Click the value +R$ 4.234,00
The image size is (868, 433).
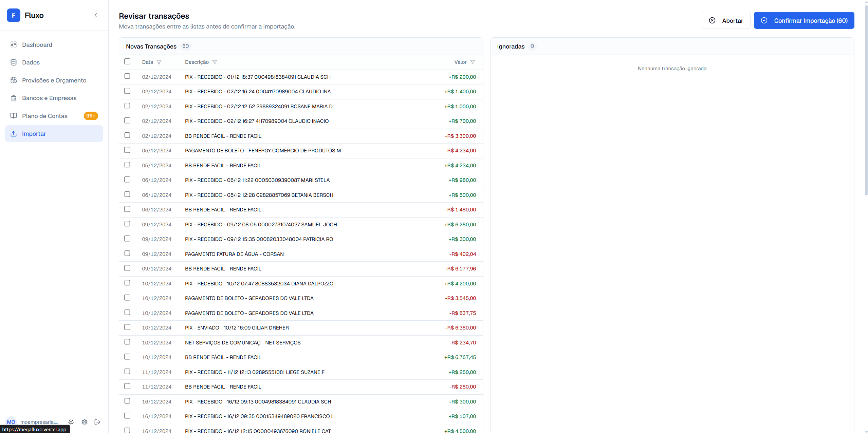click(460, 166)
